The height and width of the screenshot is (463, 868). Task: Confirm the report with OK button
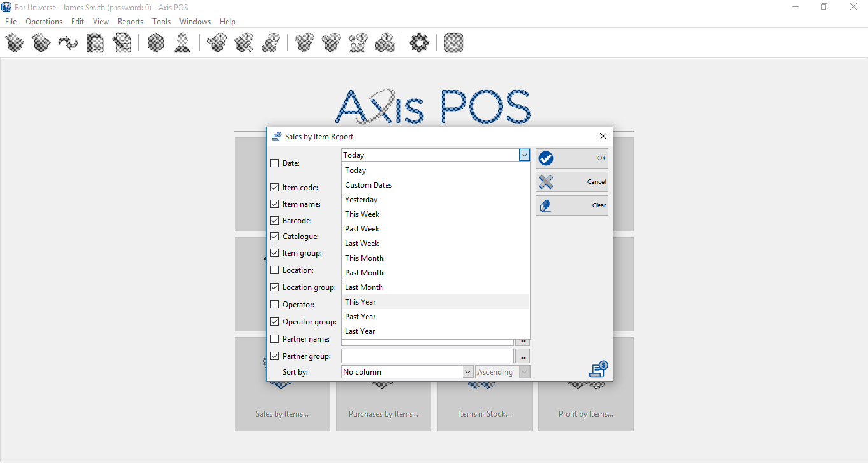tap(572, 158)
